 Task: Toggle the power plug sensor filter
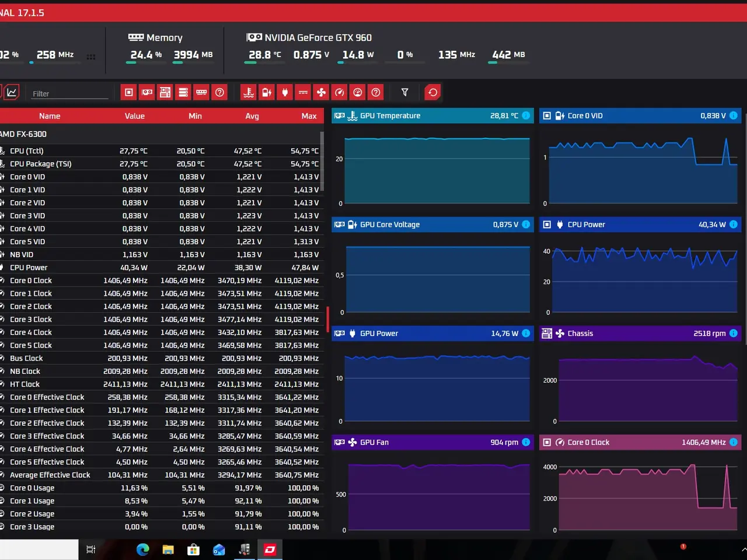click(285, 92)
